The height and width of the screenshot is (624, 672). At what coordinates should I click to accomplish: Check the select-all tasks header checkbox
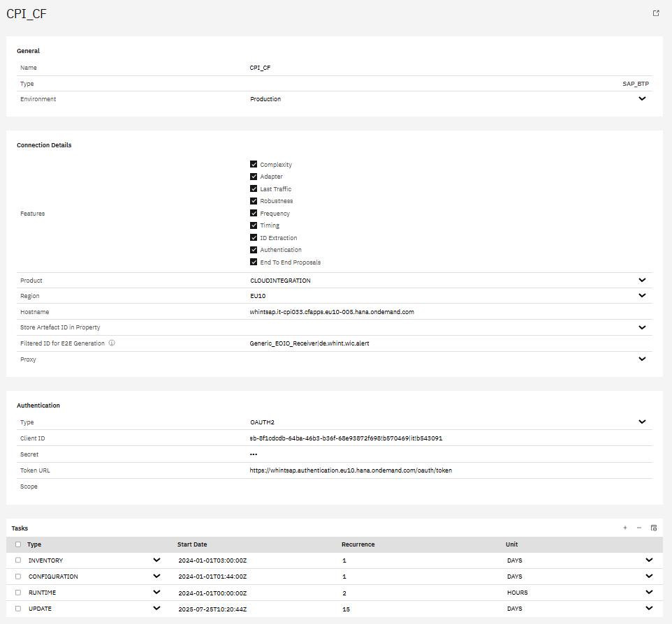coord(18,544)
